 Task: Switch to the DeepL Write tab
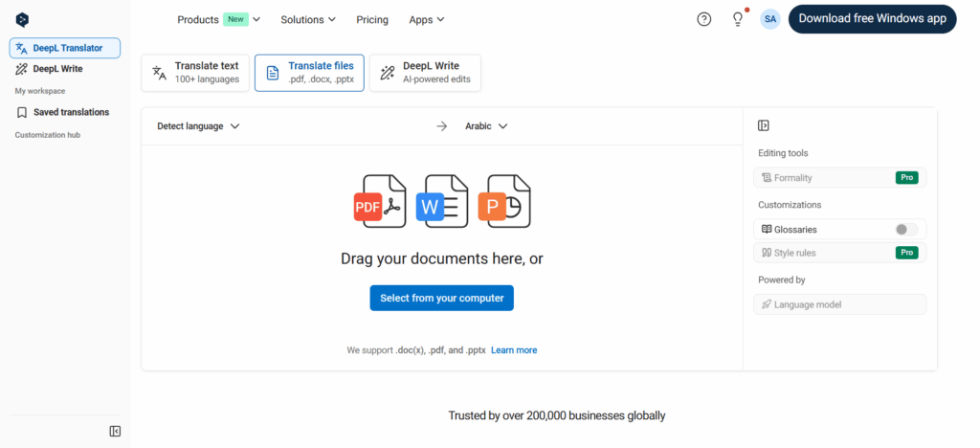426,73
